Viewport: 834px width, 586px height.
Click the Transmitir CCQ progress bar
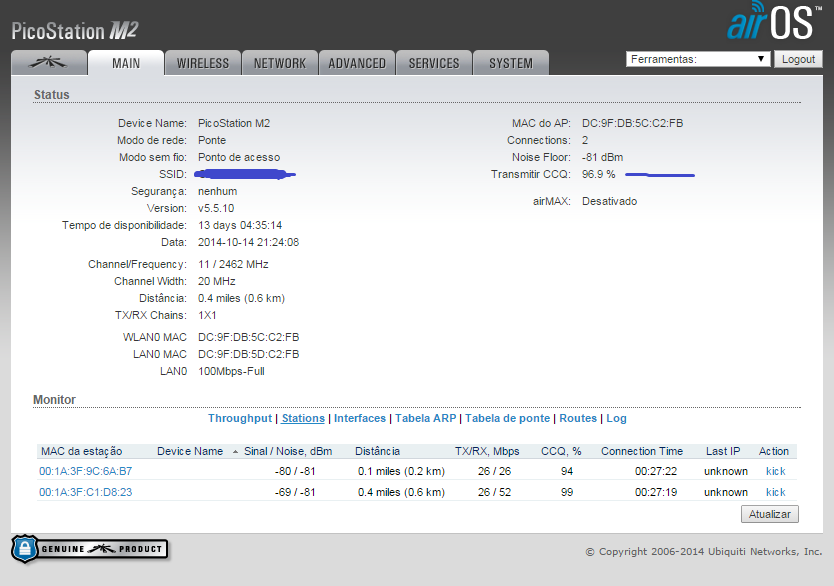(660, 174)
